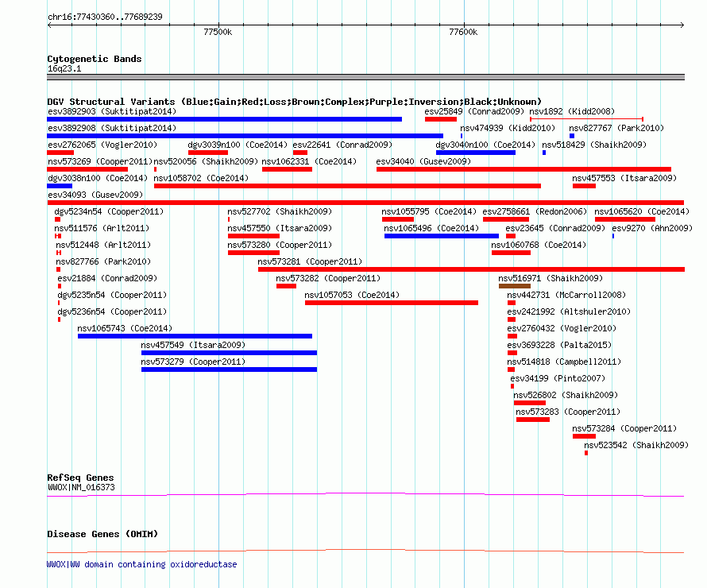Click nsv518429 (Shaikh2009) label
This screenshot has height=588, width=707.
click(594, 145)
